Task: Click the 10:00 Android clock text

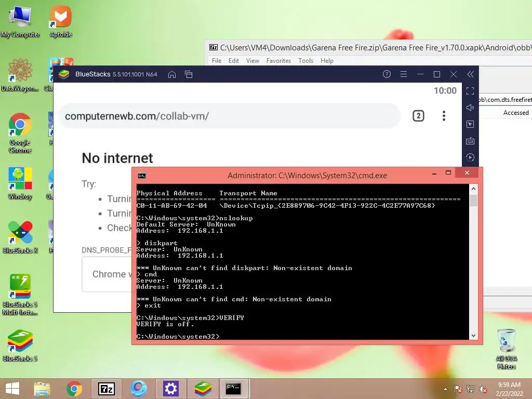Action: coord(445,90)
